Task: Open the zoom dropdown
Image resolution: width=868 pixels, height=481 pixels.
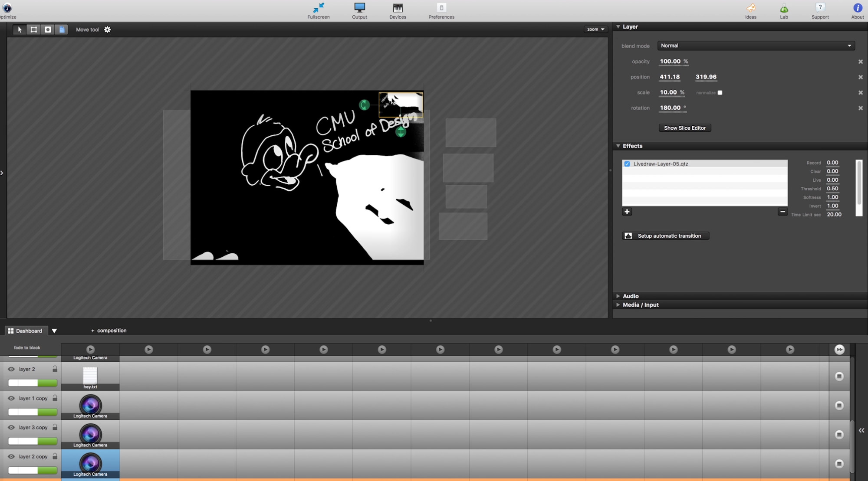Action: pos(595,29)
